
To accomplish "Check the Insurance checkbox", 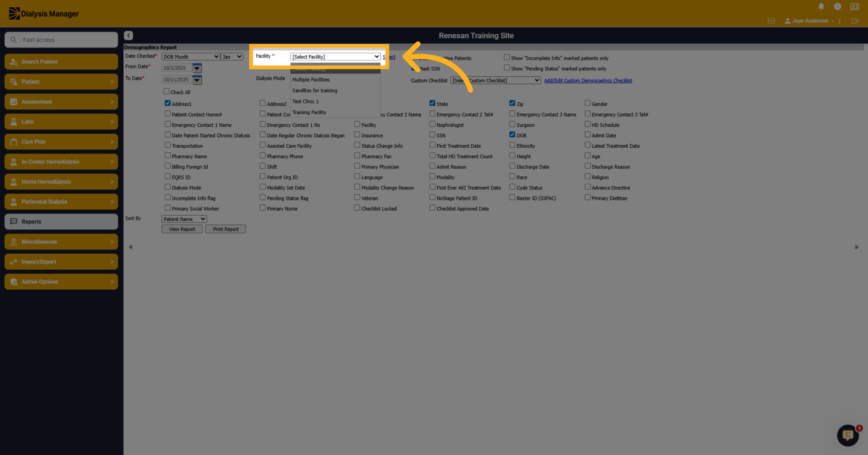I will click(x=357, y=135).
